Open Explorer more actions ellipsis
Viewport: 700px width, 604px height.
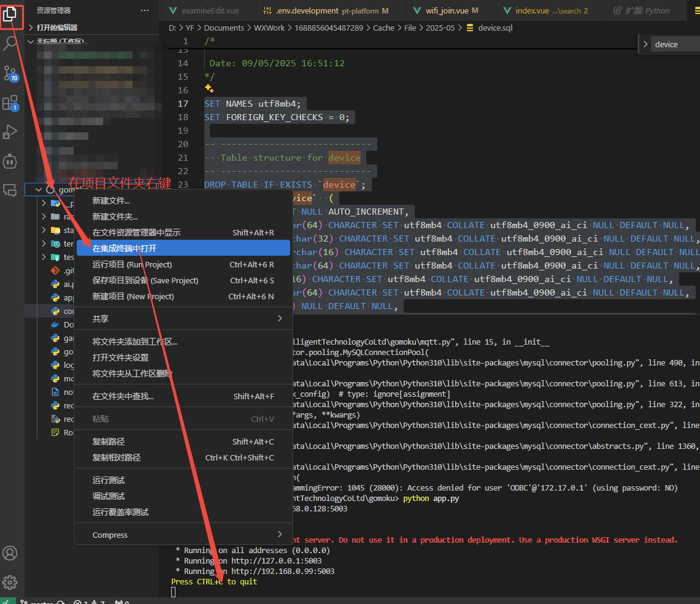tap(145, 10)
